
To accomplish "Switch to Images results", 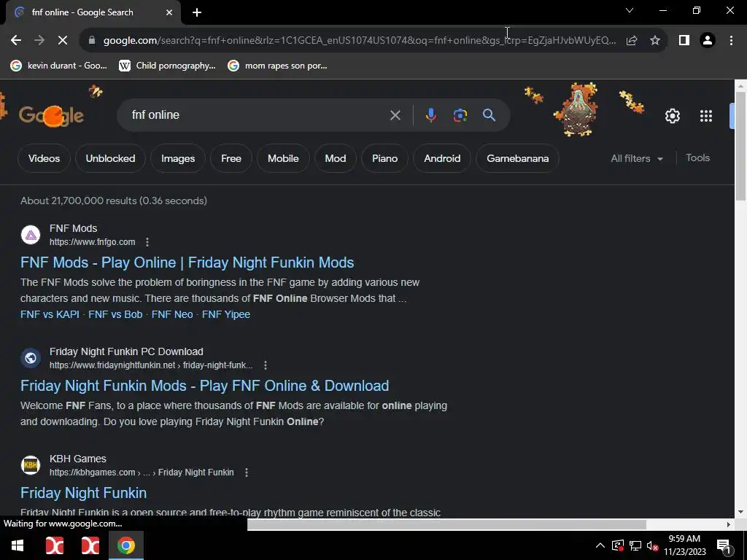I will tap(178, 158).
